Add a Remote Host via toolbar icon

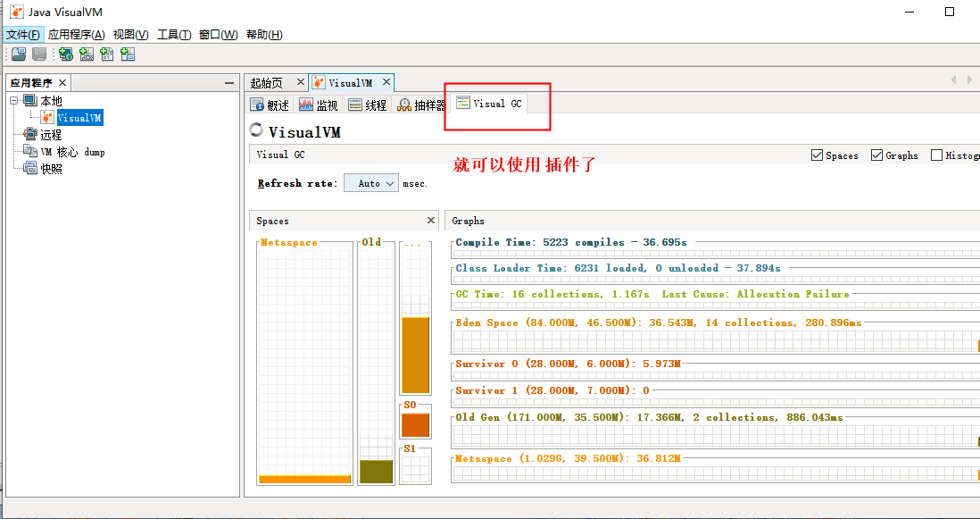(x=66, y=54)
